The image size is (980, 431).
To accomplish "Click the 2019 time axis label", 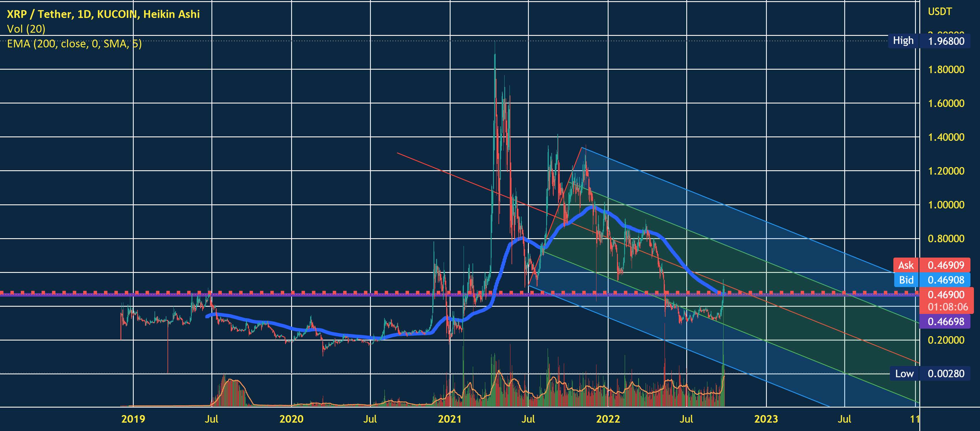I will coord(133,419).
